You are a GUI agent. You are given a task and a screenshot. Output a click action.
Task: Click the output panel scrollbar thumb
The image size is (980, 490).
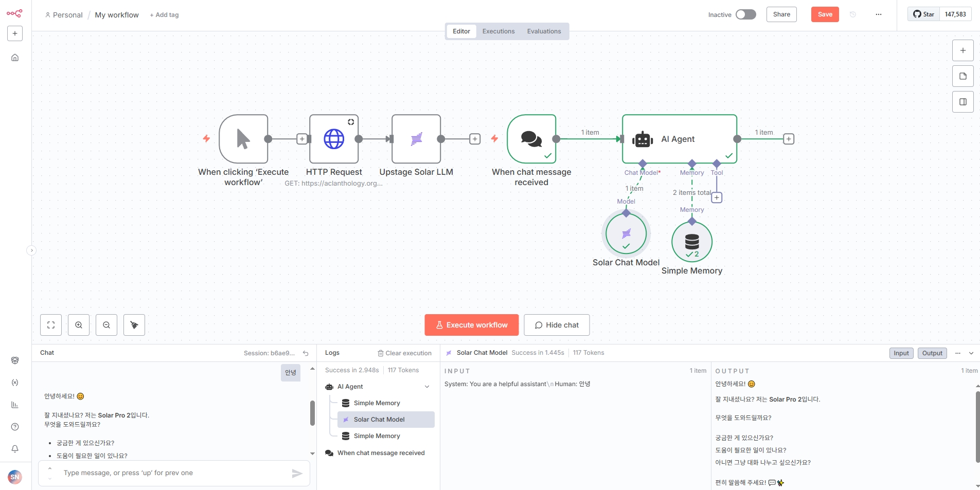click(x=977, y=427)
